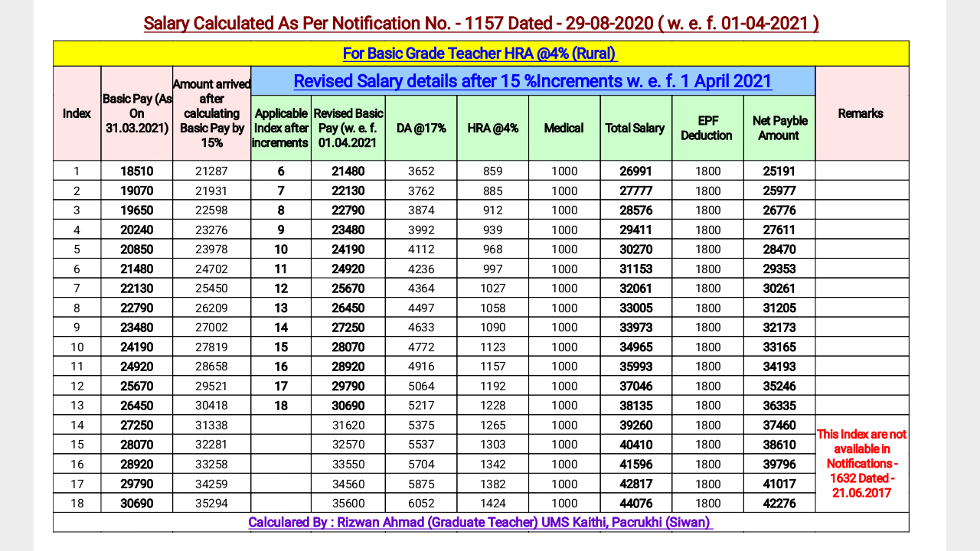Image resolution: width=980 pixels, height=551 pixels.
Task: Select the calculated amount cell '28658'
Action: (x=211, y=367)
